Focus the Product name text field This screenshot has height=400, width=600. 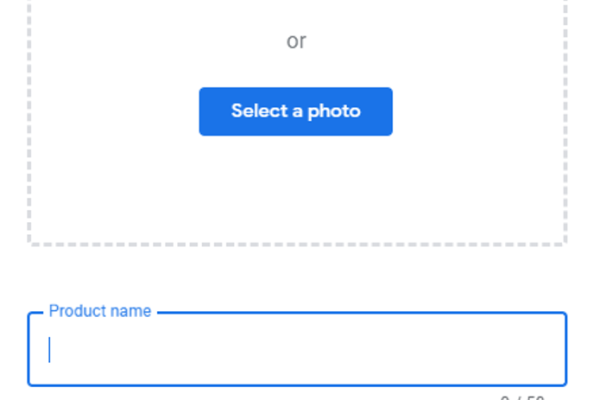pos(297,349)
